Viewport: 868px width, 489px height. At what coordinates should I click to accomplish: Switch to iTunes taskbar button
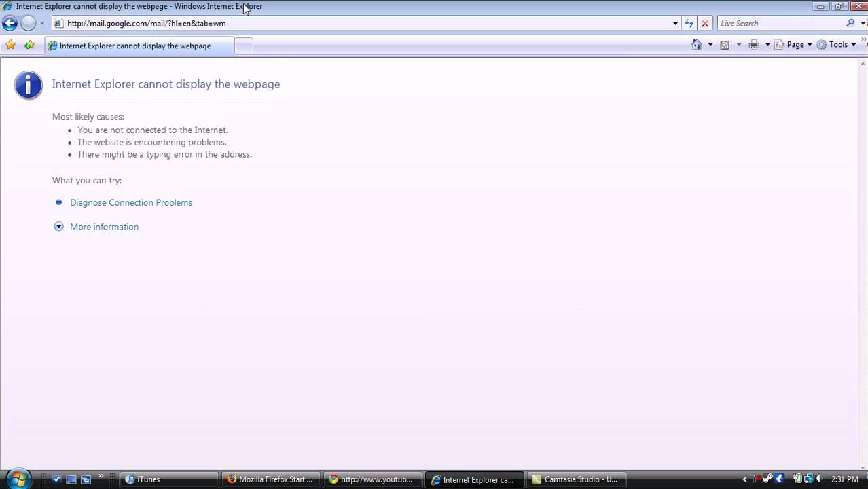pyautogui.click(x=169, y=479)
